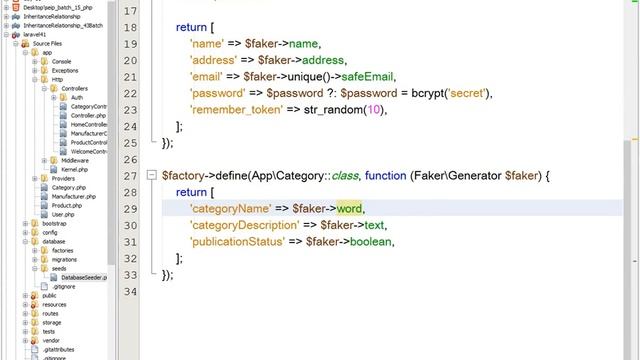Screen dimensions: 640x360
Task: Click the Product.php file icon
Action: coord(44,205)
